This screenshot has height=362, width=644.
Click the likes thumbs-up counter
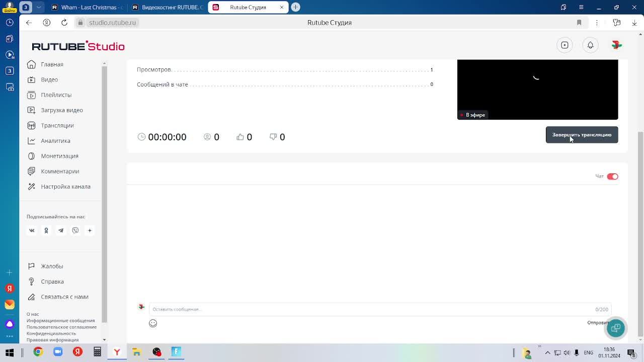pyautogui.click(x=244, y=137)
